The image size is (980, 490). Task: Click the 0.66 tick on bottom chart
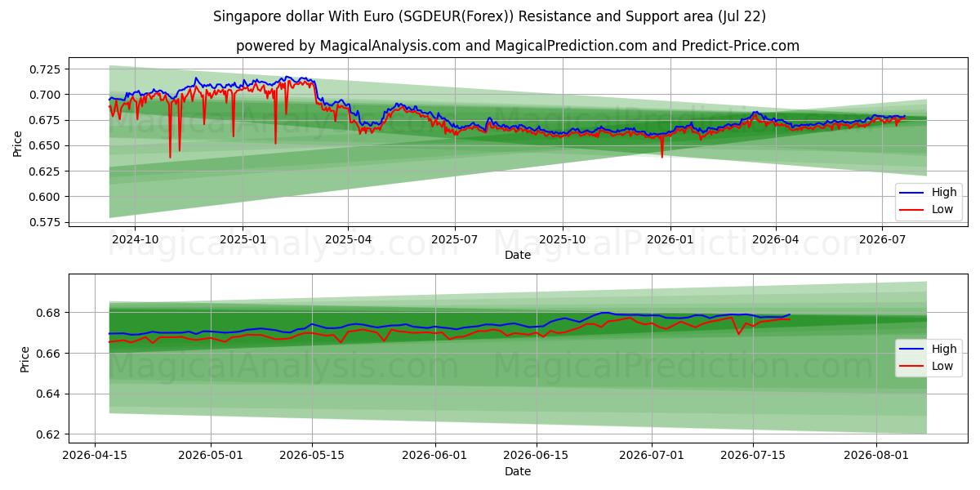49,354
